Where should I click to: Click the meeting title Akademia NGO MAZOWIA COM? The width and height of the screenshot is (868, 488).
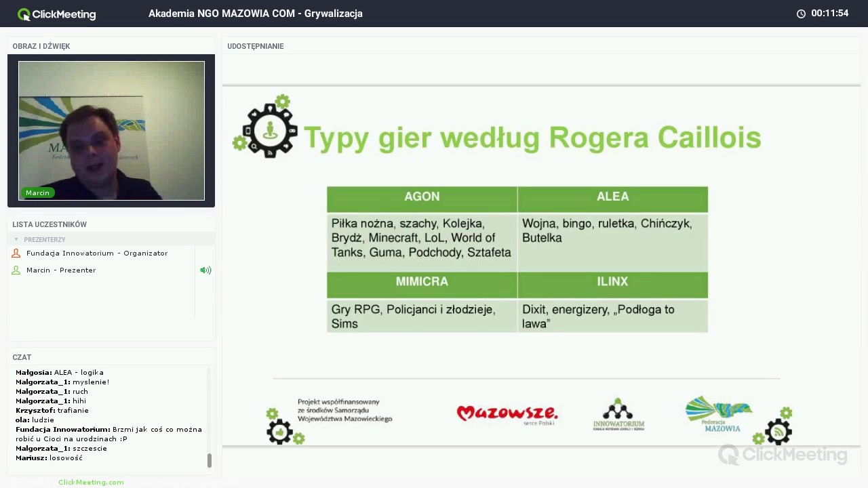pyautogui.click(x=256, y=14)
